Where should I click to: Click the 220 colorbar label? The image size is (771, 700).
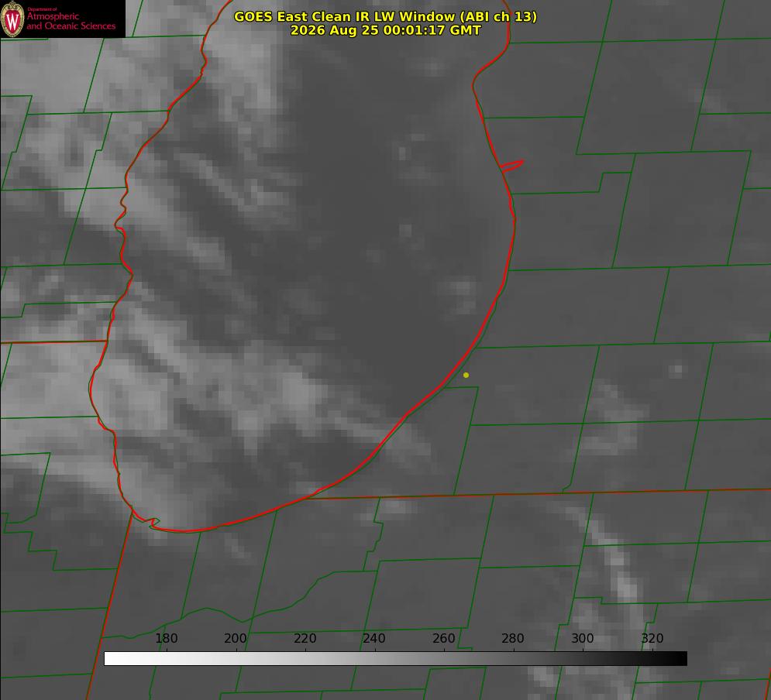(x=305, y=638)
